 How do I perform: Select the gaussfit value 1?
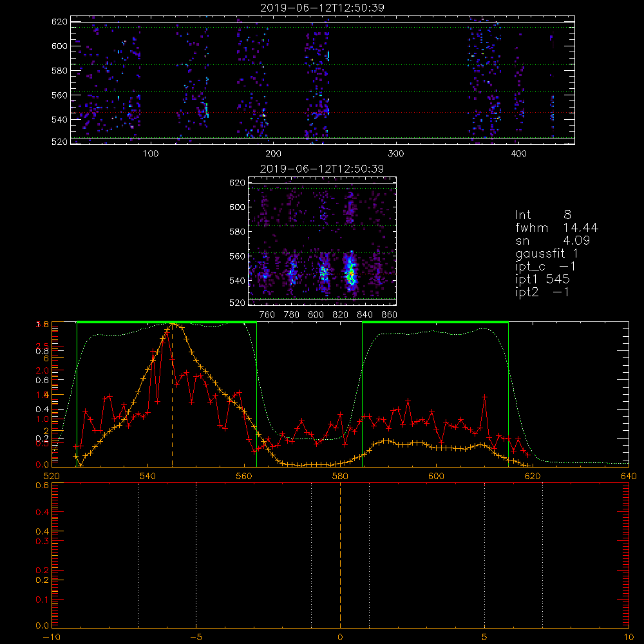pos(575,253)
